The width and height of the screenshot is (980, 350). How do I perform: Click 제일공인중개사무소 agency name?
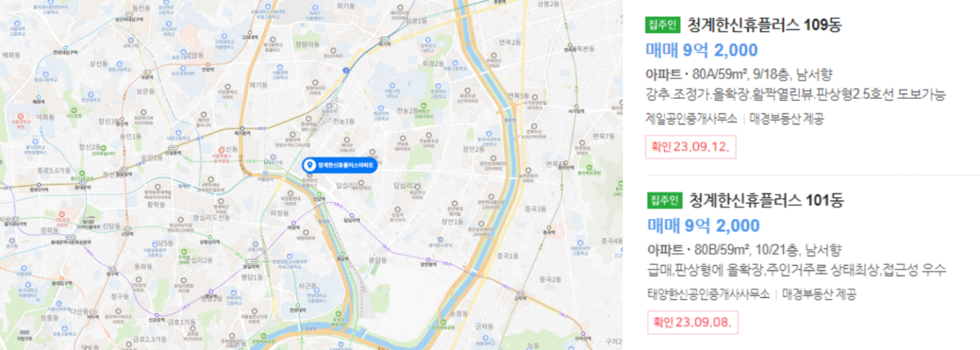click(691, 119)
